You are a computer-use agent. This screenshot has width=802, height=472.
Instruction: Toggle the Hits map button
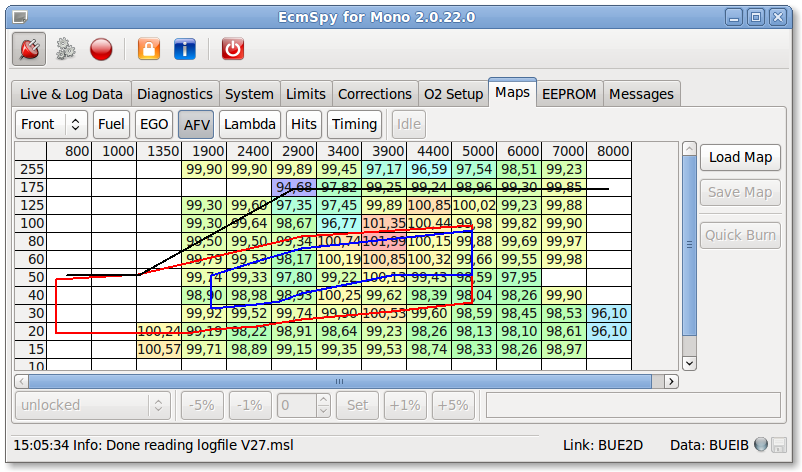(x=304, y=124)
